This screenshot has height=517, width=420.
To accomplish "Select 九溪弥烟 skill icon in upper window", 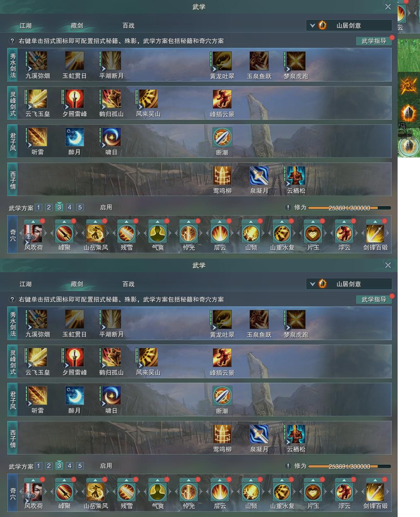I will click(37, 61).
